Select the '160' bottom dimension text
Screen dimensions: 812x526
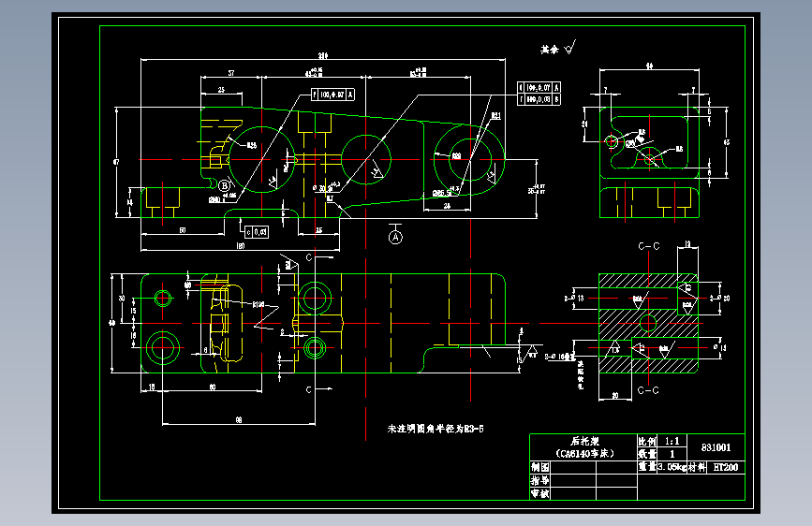point(241,246)
